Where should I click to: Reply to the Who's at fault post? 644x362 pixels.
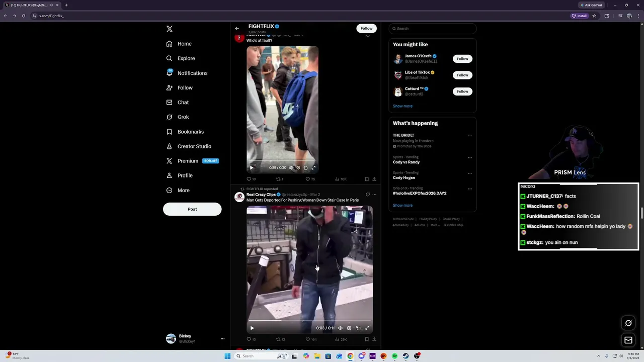[251, 179]
